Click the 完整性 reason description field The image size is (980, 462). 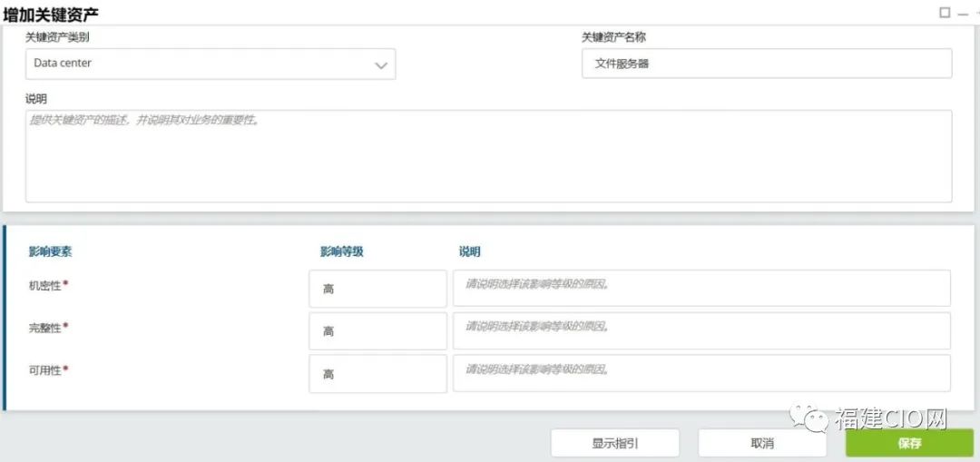pos(701,331)
